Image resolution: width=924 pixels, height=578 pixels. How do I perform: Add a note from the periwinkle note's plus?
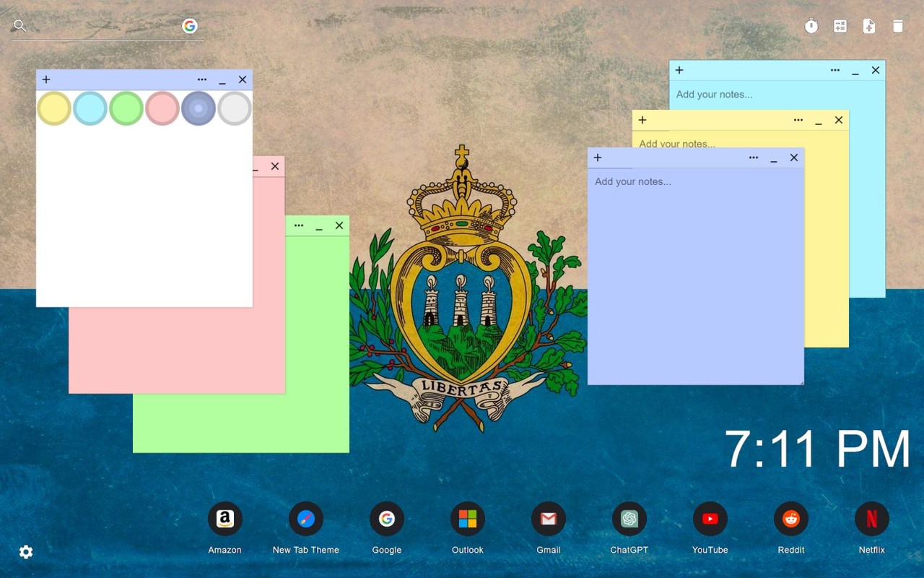(x=598, y=158)
